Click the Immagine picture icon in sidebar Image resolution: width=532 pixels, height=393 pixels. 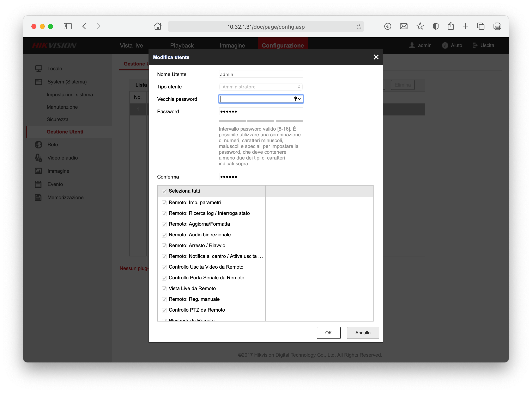38,171
